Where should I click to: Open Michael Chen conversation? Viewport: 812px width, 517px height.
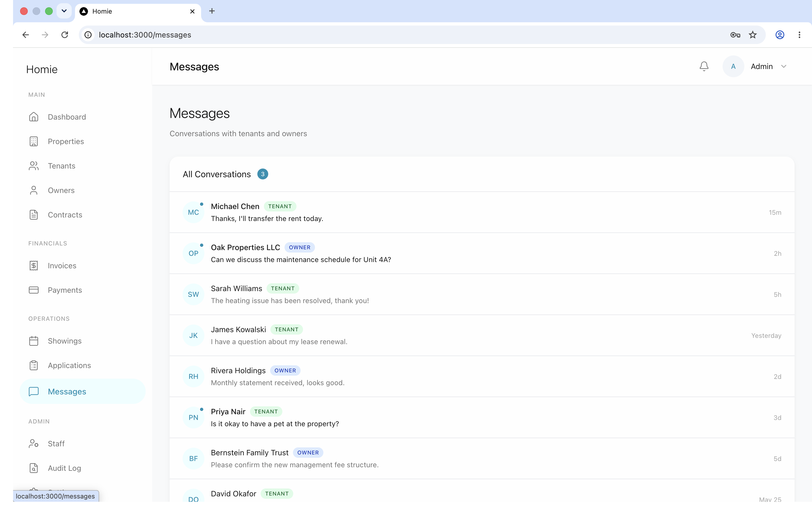coord(482,212)
